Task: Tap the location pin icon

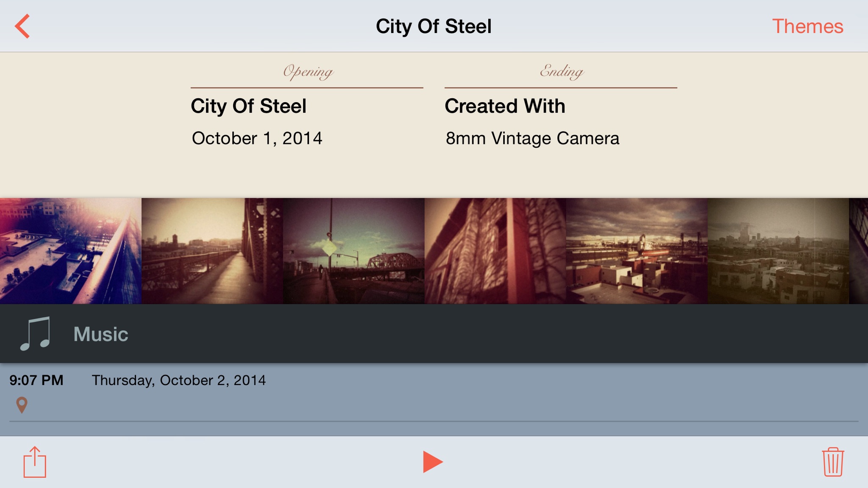Action: coord(22,405)
